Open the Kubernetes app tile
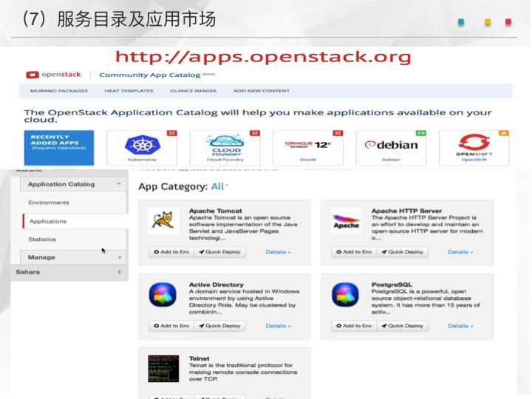The image size is (532, 399). 142,148
